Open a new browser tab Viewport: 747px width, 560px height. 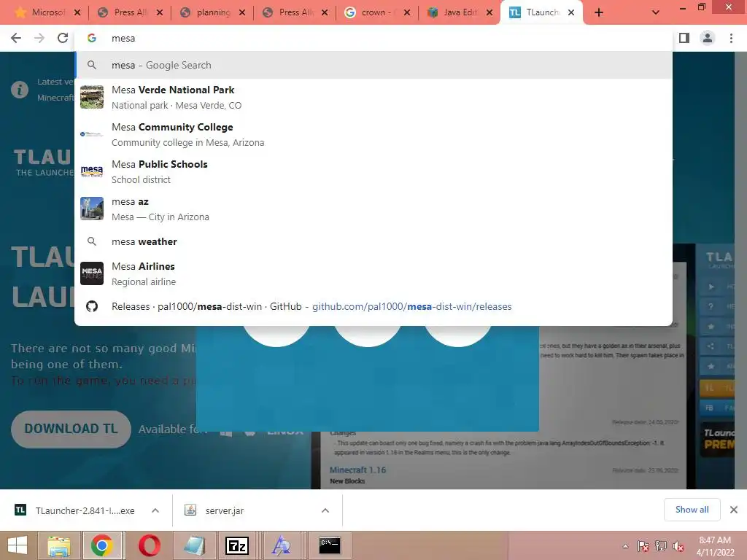[599, 12]
